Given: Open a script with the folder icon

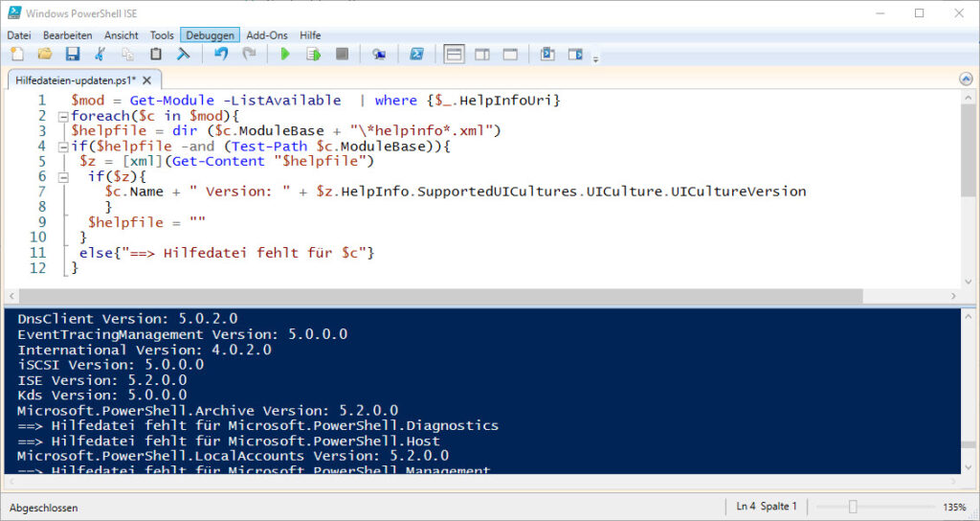Looking at the screenshot, I should pyautogui.click(x=45, y=55).
